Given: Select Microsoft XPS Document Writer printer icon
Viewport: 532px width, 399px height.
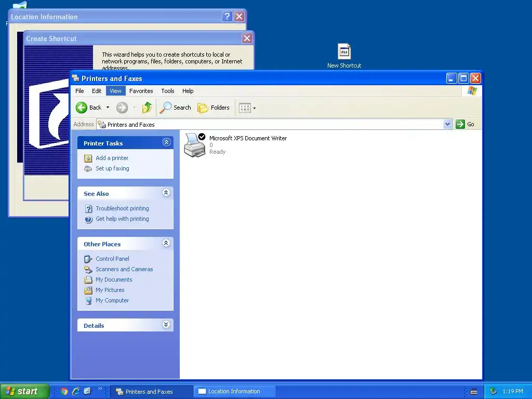Looking at the screenshot, I should coord(195,145).
